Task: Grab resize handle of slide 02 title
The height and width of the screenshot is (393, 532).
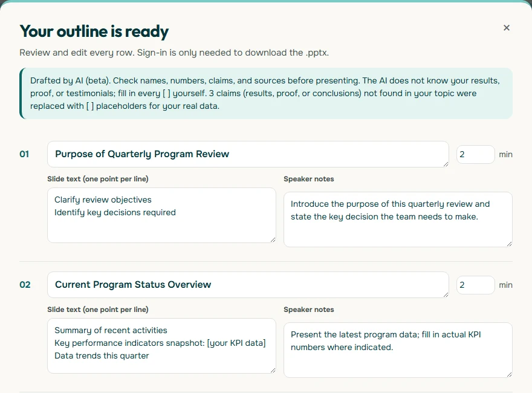Action: coord(446,295)
